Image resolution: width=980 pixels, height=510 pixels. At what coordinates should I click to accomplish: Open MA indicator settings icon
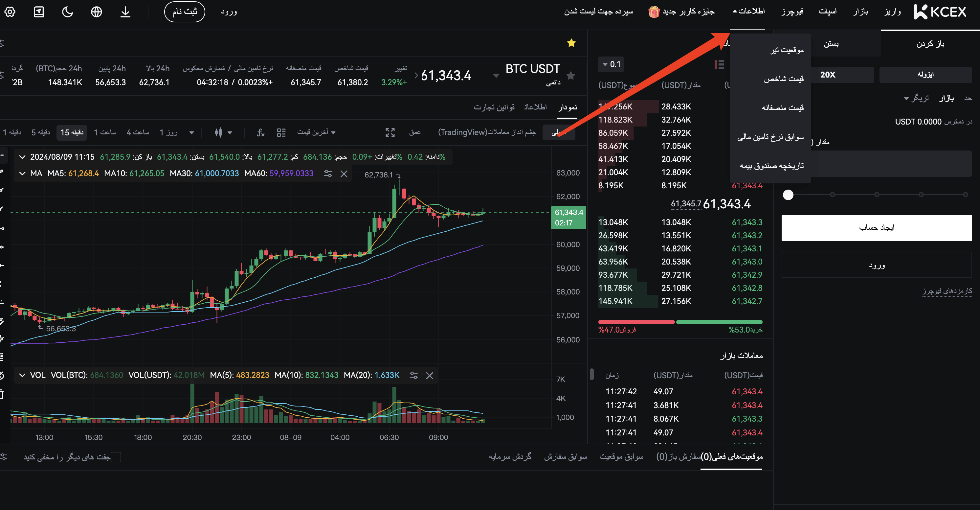(x=328, y=174)
